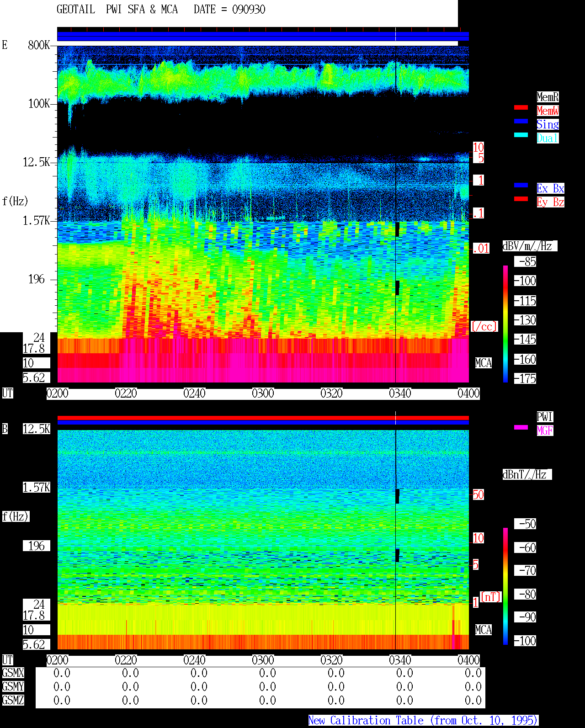The width and height of the screenshot is (585, 728).
Task: Select the -130 color scale value
Action: [525, 320]
